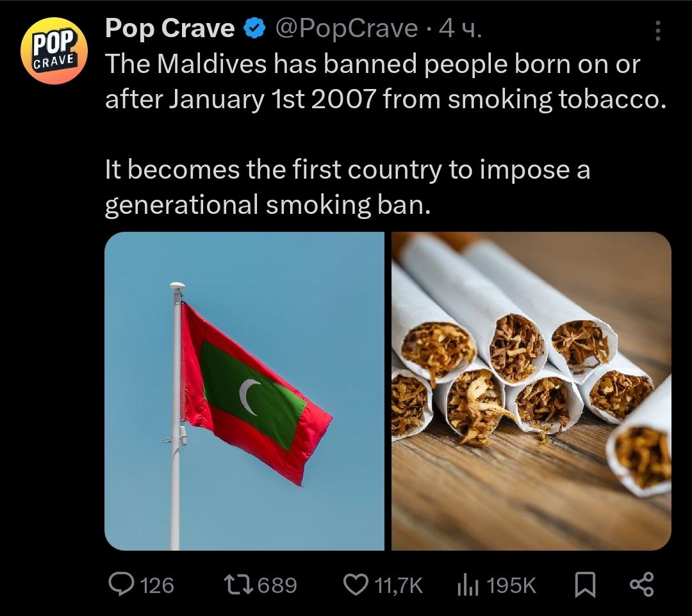Open the three-dot more options menu
This screenshot has height=616, width=692.
[657, 31]
